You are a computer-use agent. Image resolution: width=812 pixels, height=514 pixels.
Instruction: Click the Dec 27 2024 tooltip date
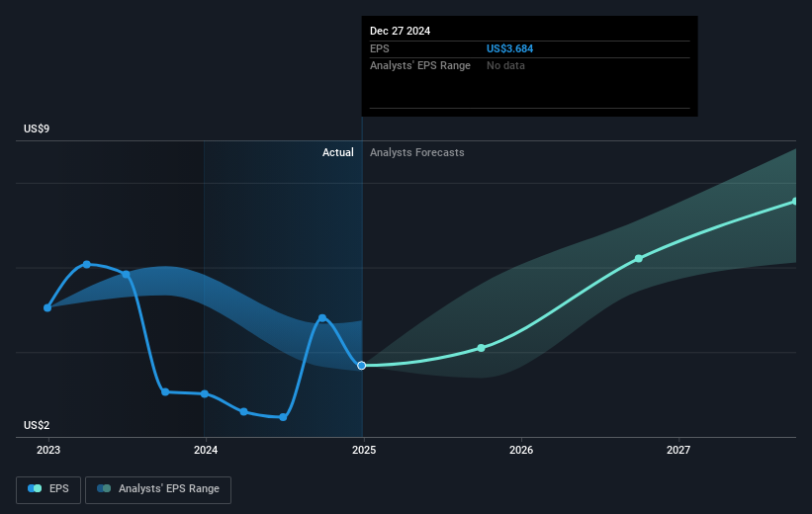click(400, 31)
